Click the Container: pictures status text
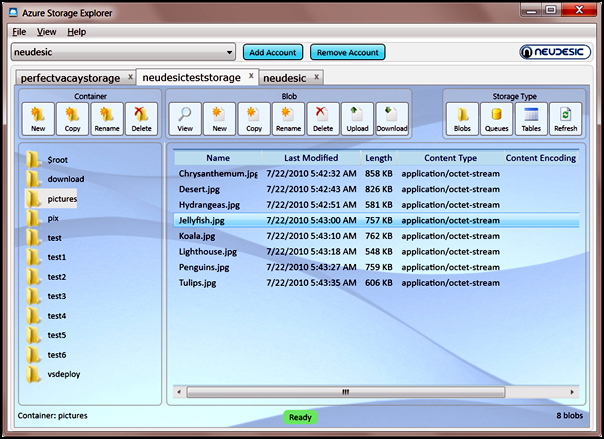 point(52,416)
